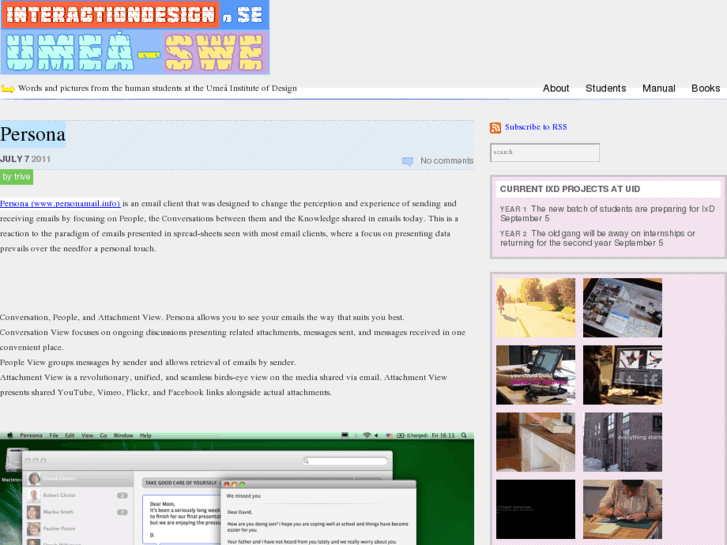The image size is (727, 545).
Task: Open the Books menu item
Action: (x=705, y=88)
